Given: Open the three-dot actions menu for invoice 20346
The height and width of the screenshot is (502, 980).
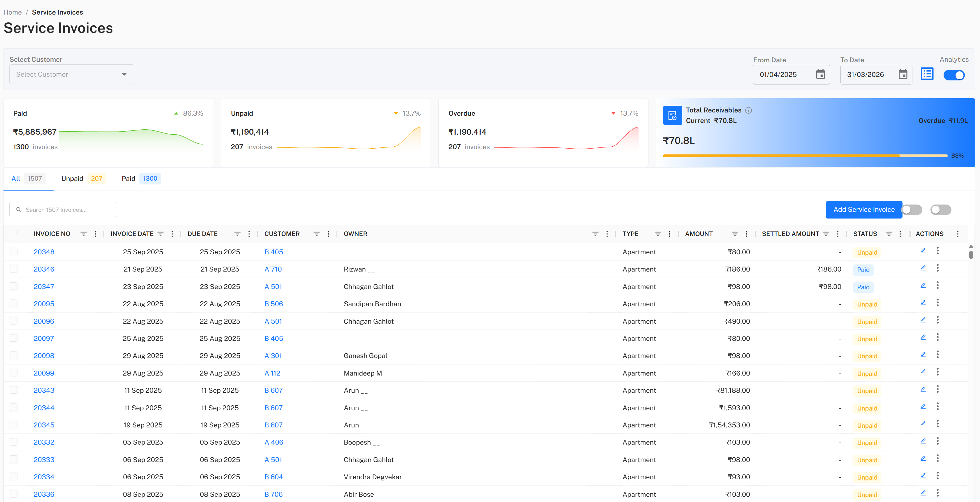Looking at the screenshot, I should click(938, 268).
